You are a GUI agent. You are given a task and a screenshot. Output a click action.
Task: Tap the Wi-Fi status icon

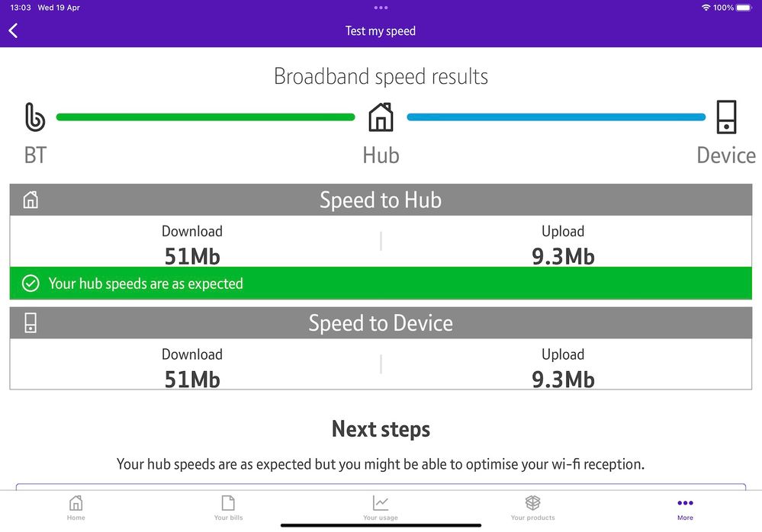[706, 8]
